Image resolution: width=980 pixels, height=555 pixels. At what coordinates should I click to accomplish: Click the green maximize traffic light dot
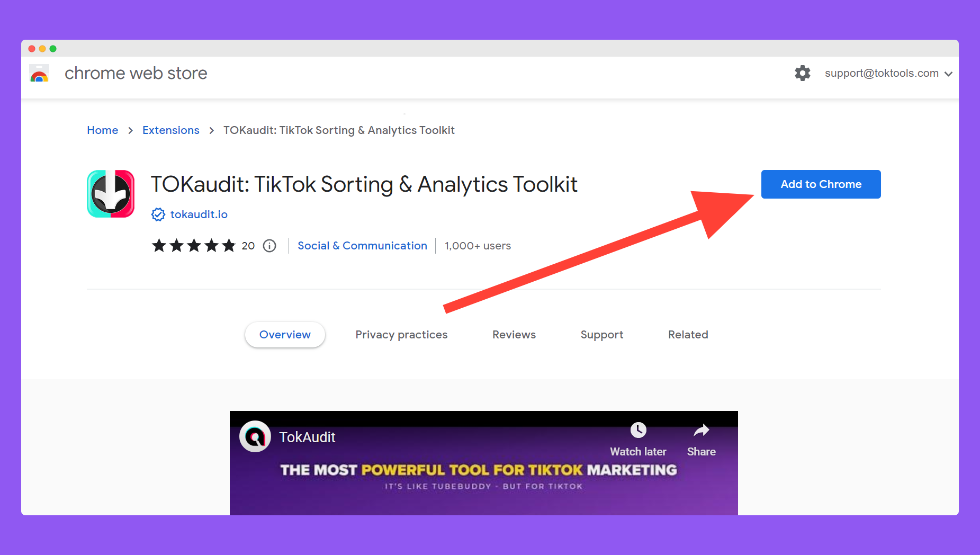[53, 48]
